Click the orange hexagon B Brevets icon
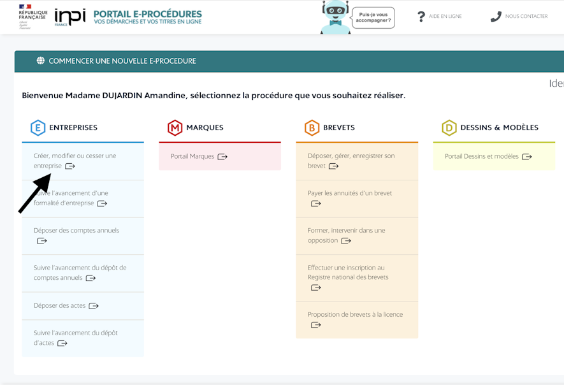Screen dimensions: 564x392 click(312, 127)
